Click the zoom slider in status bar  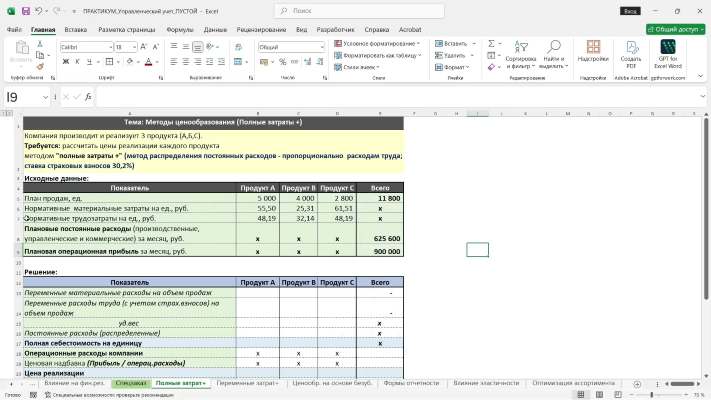652,395
